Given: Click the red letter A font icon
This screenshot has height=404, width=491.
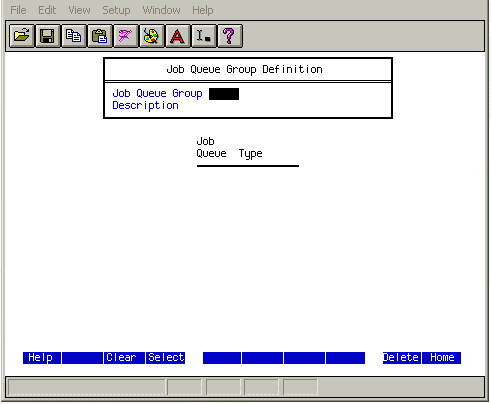Looking at the screenshot, I should (178, 36).
